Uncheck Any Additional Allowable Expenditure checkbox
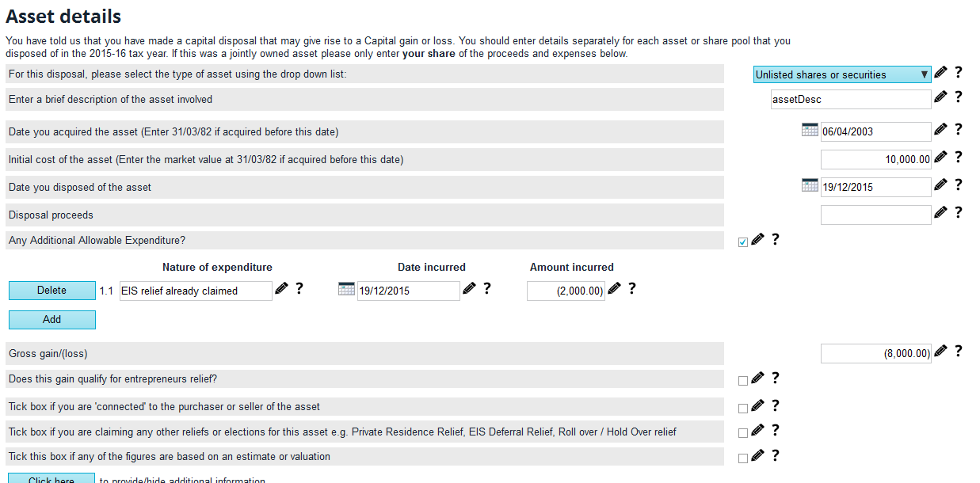980x483 pixels. [x=742, y=242]
